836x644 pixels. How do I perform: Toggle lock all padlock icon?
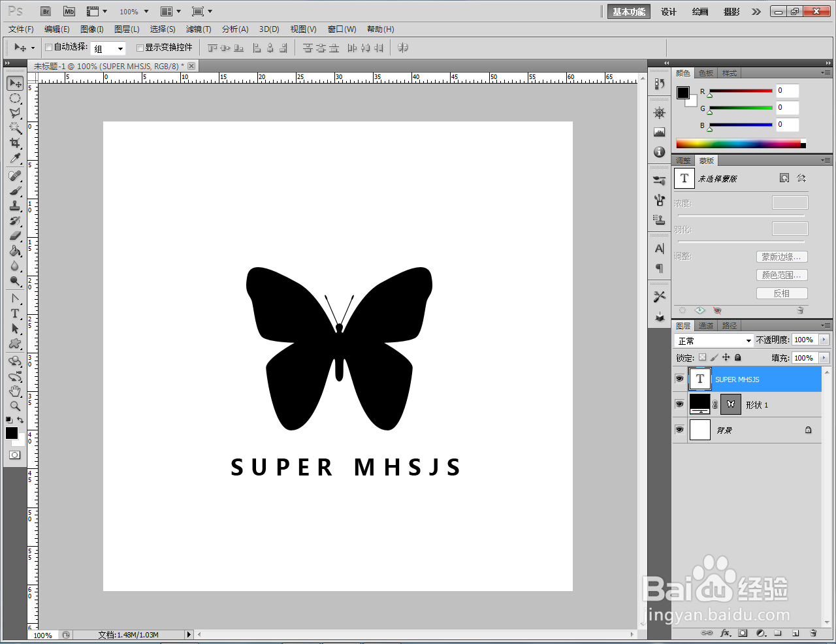[737, 357]
